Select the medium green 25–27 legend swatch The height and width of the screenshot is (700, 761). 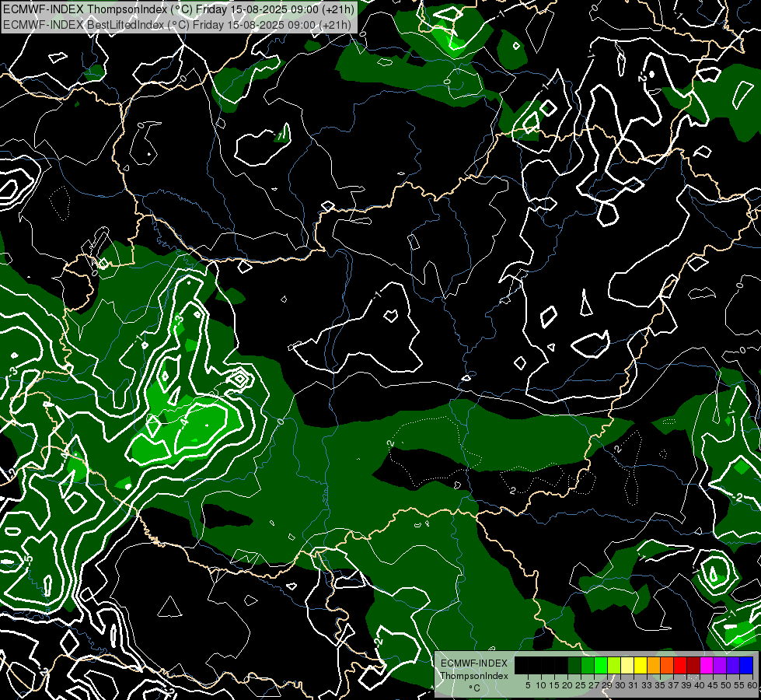point(588,665)
